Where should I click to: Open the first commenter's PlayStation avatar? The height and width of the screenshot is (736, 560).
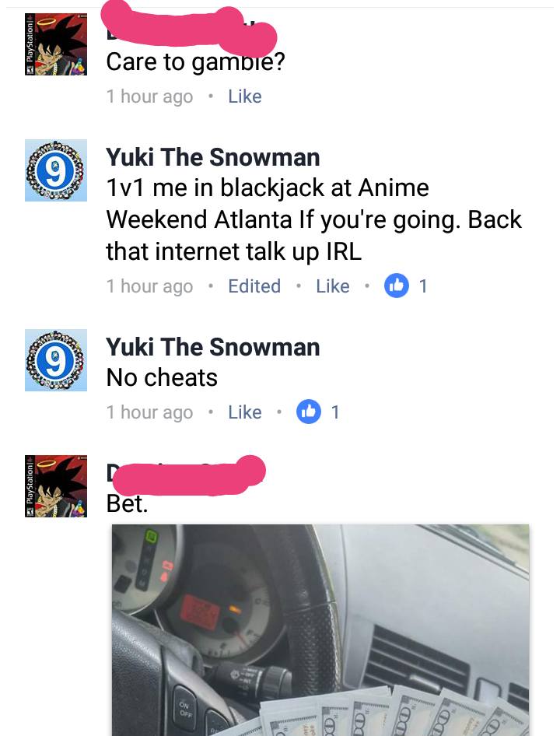[x=56, y=44]
